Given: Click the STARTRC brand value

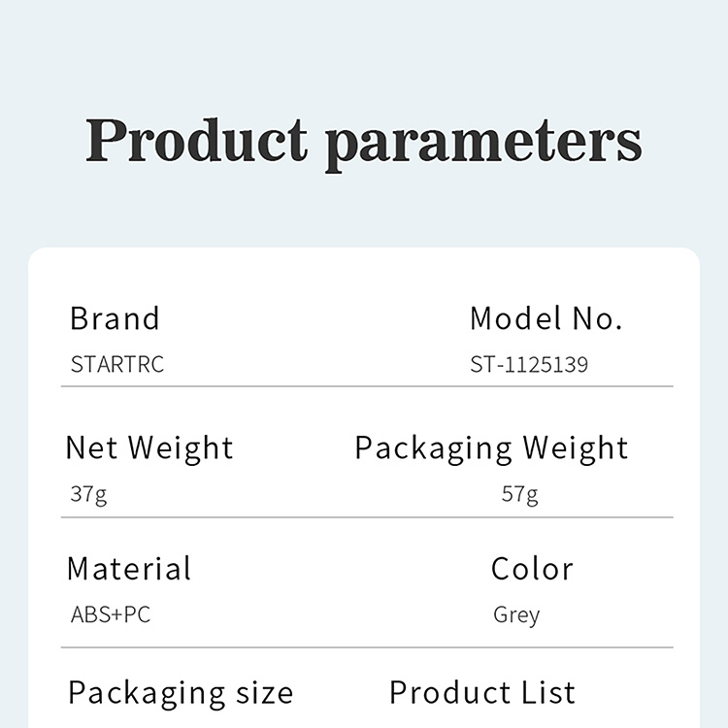Looking at the screenshot, I should 117,365.
